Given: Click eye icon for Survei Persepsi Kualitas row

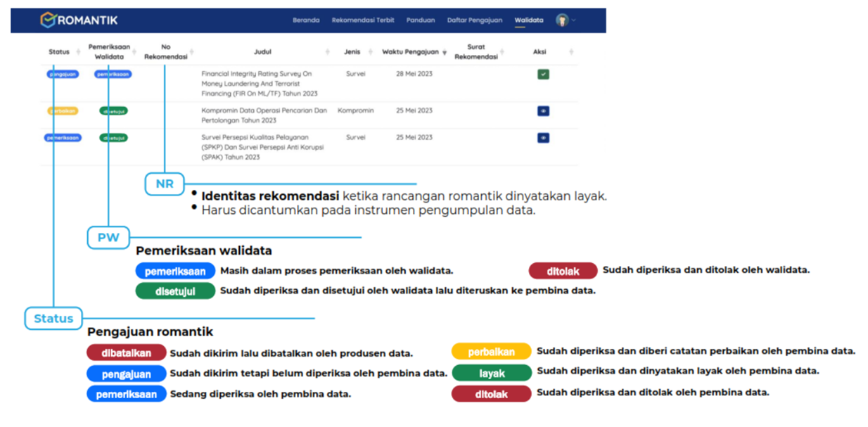Looking at the screenshot, I should pyautogui.click(x=543, y=139).
